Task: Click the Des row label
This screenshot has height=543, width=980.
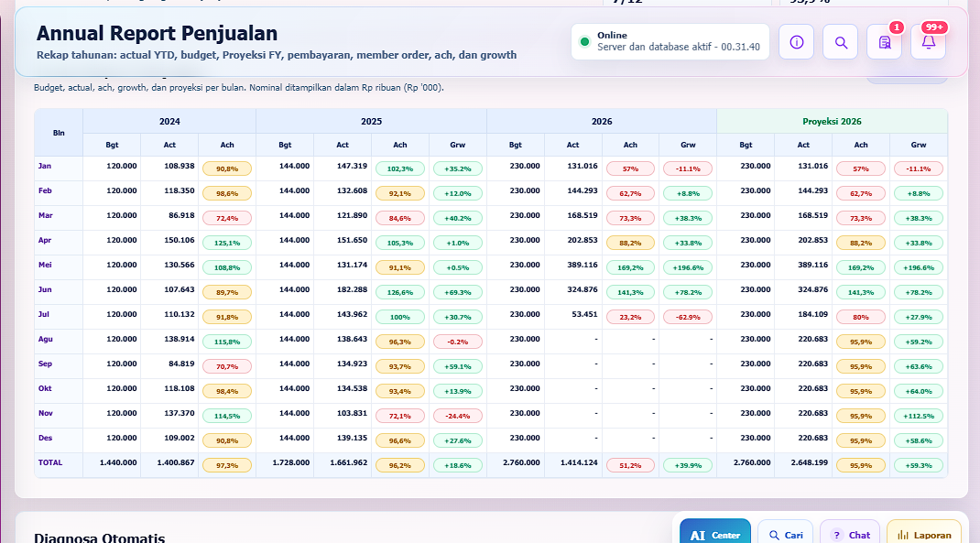Action: tap(45, 438)
